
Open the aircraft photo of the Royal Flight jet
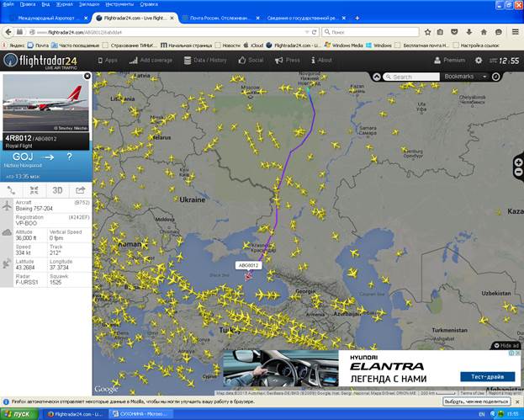(x=46, y=103)
